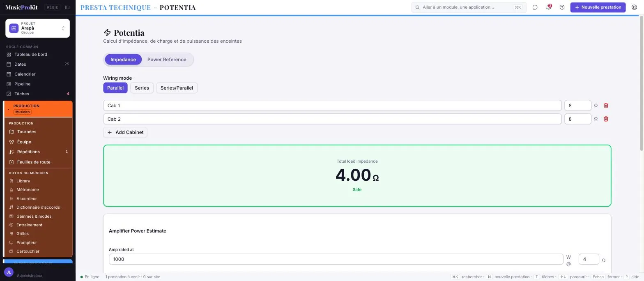Screen dimensions: 644x281
Task: Open the help question mark icon
Action: point(562,7)
